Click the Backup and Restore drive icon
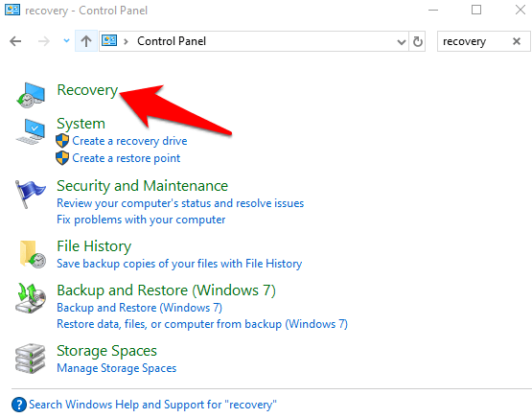This screenshot has width=532, height=418. pyautogui.click(x=31, y=298)
